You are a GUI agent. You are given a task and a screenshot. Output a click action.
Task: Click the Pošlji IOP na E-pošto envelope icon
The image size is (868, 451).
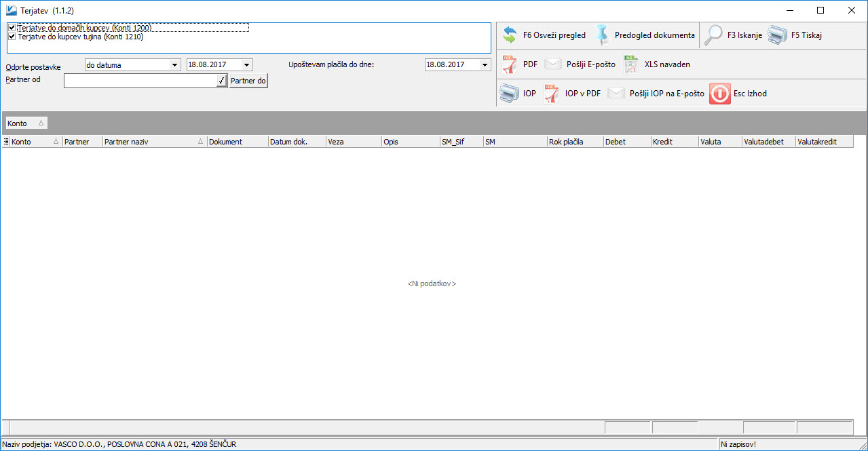[x=616, y=94]
